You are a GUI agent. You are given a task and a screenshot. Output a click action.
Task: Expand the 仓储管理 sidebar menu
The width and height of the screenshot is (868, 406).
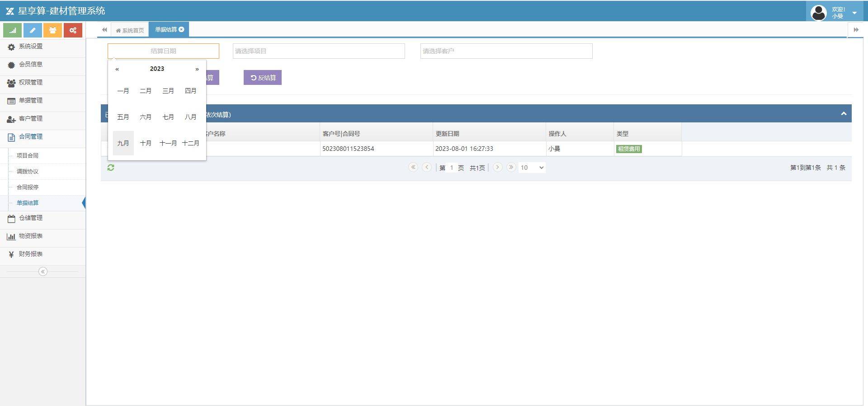pos(31,218)
